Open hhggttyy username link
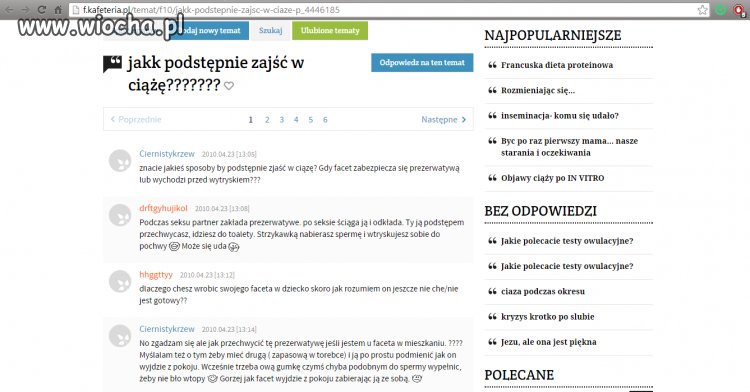Screen dimensions: 750x392 pos(156,275)
